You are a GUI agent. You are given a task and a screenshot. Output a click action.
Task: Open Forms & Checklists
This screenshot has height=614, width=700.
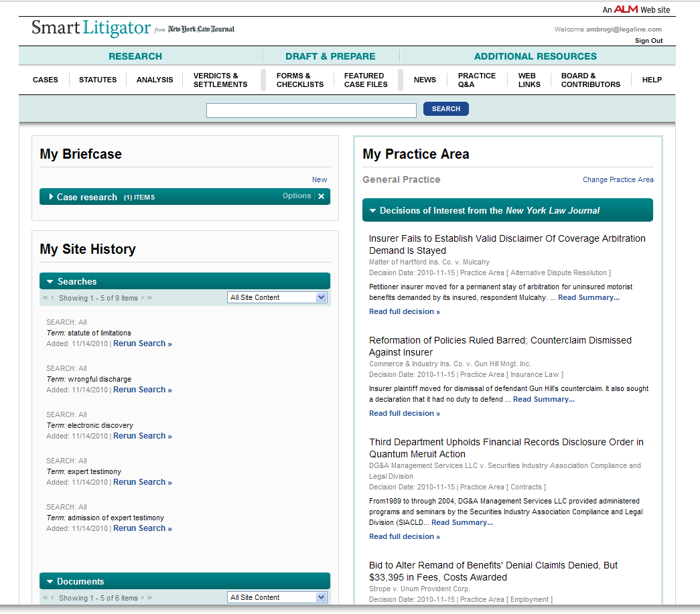[299, 80]
